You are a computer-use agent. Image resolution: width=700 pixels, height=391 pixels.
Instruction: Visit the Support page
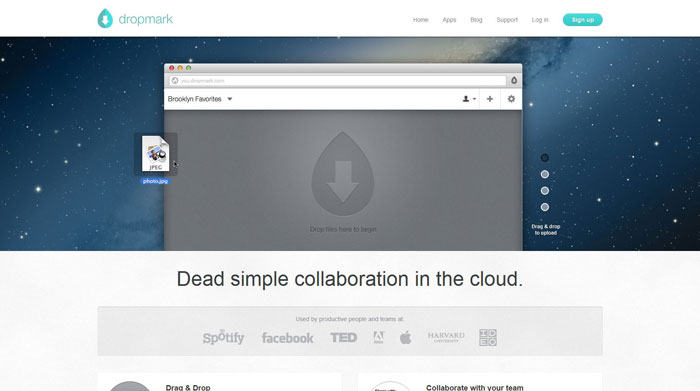pyautogui.click(x=507, y=20)
